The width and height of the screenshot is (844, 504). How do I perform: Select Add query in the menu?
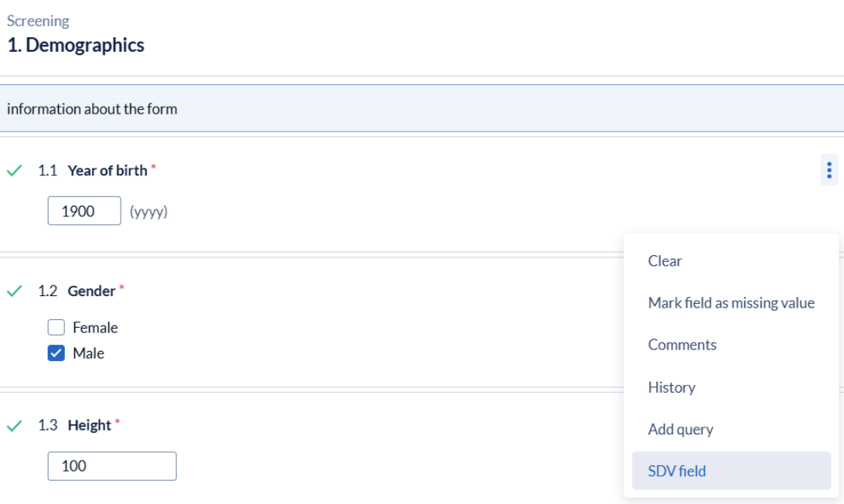681,429
